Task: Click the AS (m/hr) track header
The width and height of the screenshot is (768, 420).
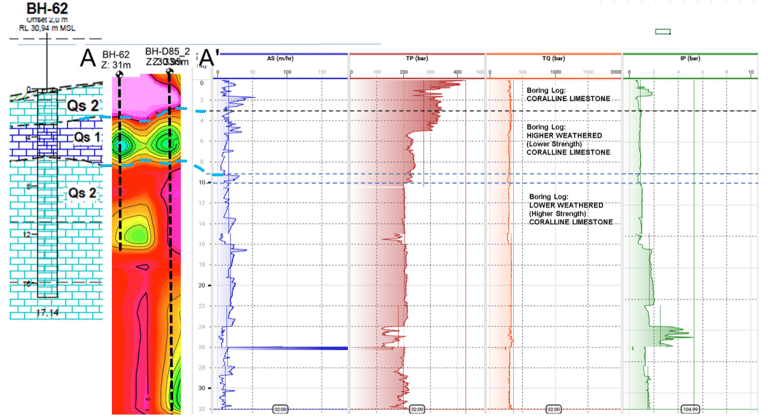Action: 280,58
